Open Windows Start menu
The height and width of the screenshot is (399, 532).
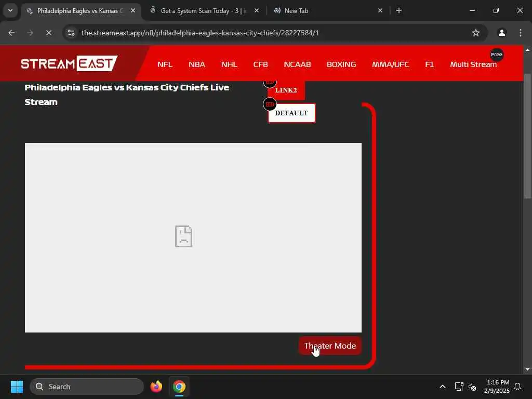click(x=17, y=387)
